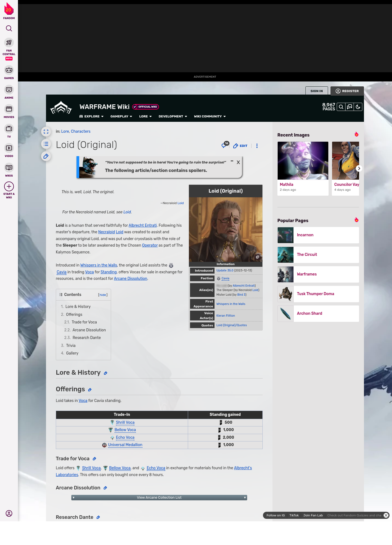Open the Wikis book icon

point(9,168)
